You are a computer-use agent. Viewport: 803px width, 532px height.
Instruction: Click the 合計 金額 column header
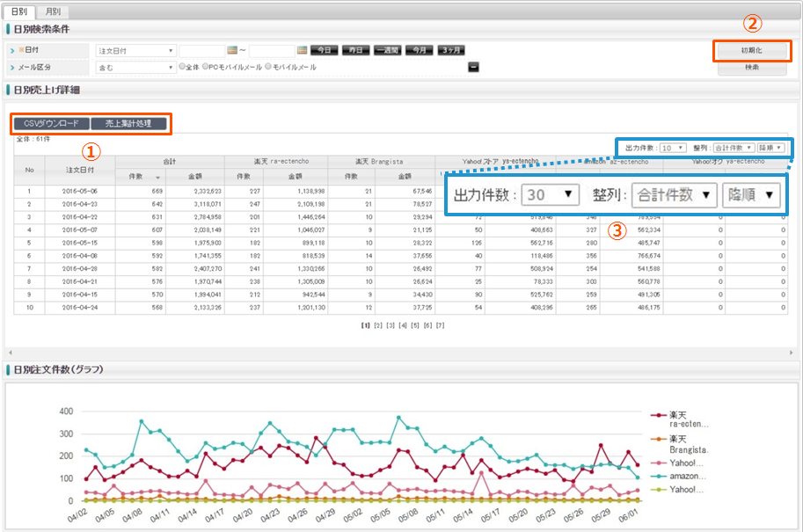pyautogui.click(x=194, y=177)
